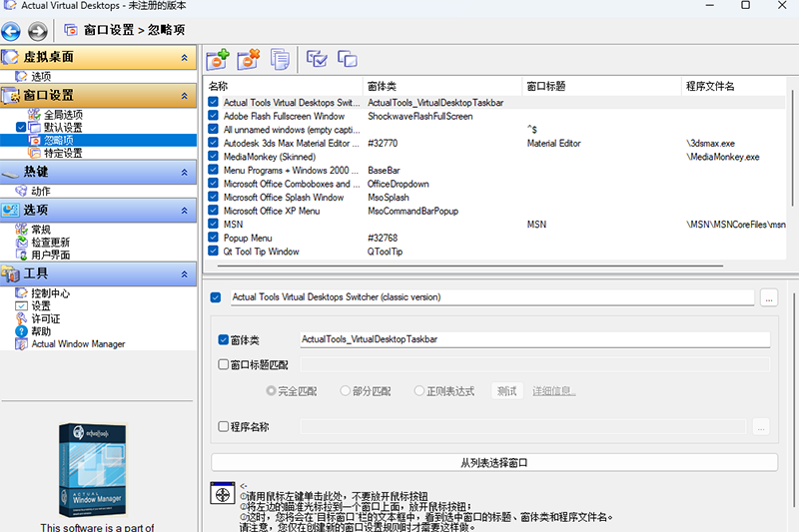
Task: Delete the selected window rule icon
Action: pos(248,59)
